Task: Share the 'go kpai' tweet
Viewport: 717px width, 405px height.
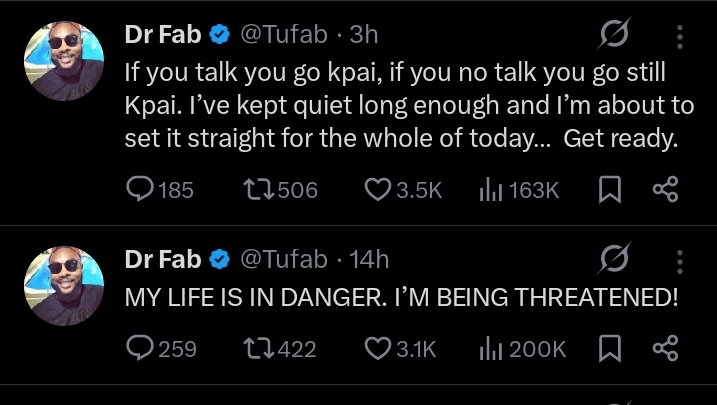Action: (x=665, y=189)
